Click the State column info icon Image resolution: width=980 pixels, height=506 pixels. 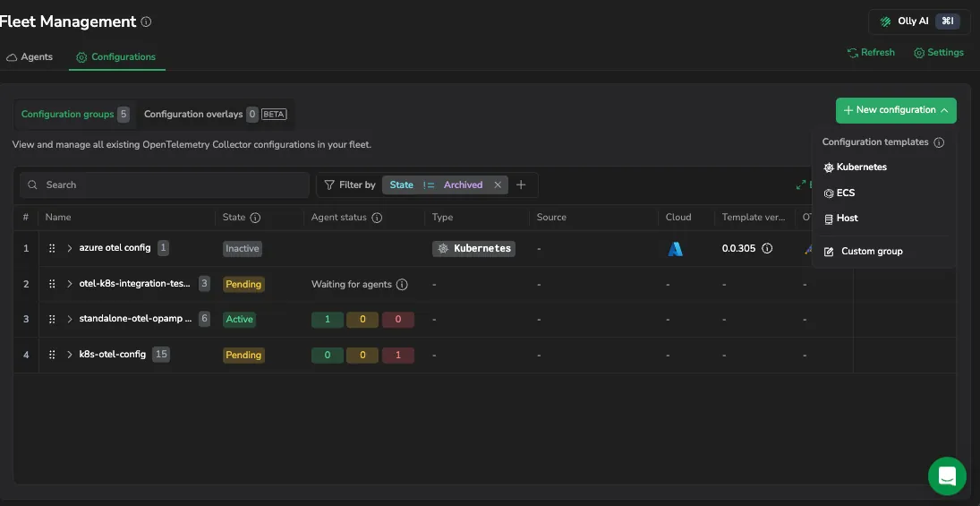(x=255, y=218)
